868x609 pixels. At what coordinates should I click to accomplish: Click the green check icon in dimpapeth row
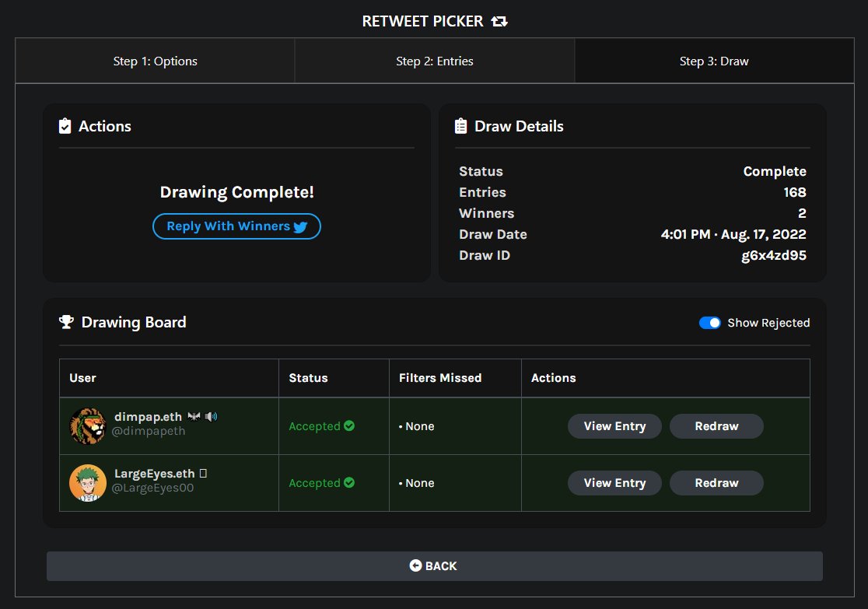(x=349, y=425)
